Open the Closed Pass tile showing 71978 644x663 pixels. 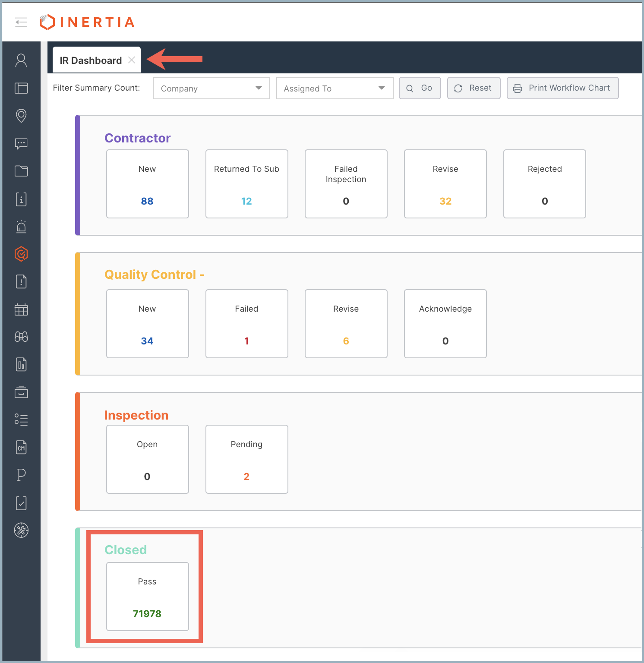click(x=148, y=597)
